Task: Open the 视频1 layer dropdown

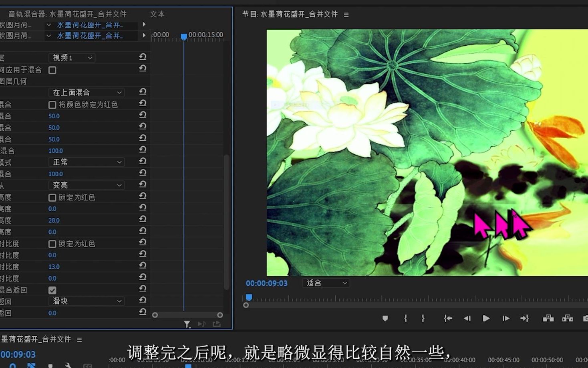Action: pos(72,58)
